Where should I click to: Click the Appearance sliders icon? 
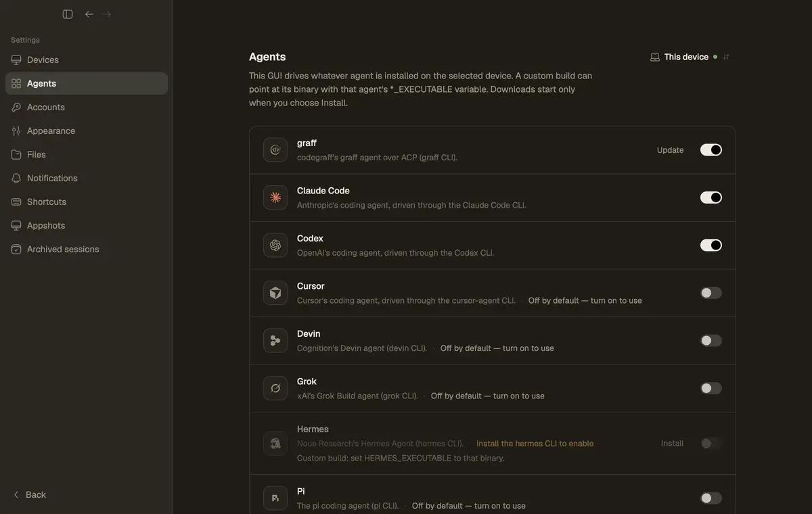pos(16,131)
